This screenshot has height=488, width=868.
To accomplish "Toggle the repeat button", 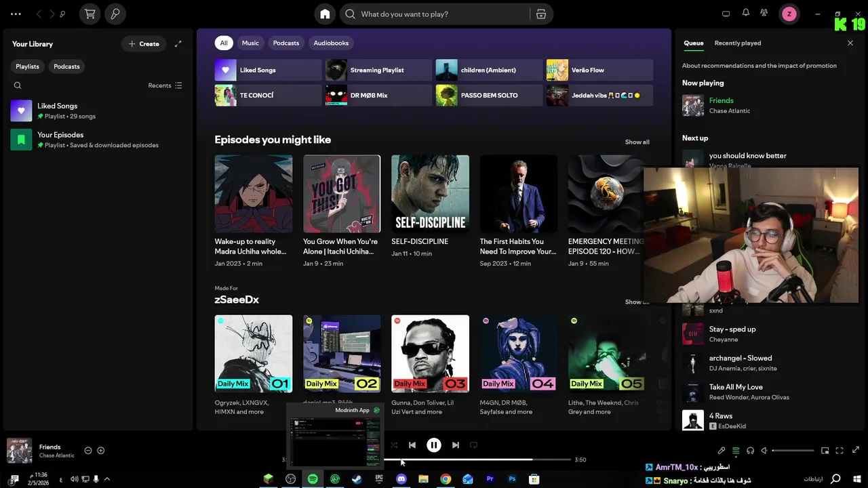I will pyautogui.click(x=474, y=445).
